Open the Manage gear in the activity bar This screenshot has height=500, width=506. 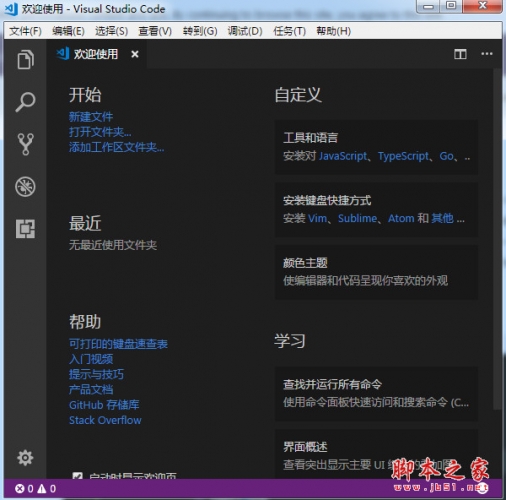25,458
